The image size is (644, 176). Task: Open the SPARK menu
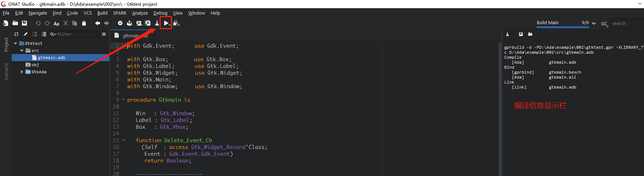(120, 13)
